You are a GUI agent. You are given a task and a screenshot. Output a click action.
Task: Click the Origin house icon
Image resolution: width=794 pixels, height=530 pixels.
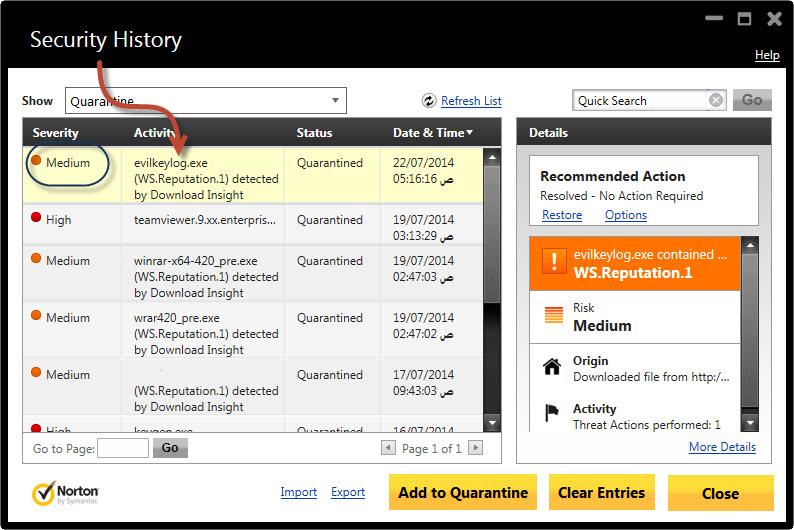point(552,366)
